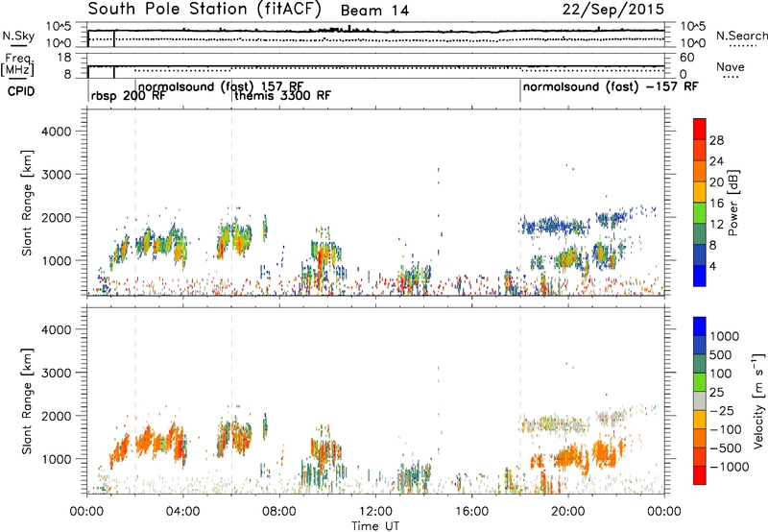
Task: Click the 'Time UT' axis label
Action: click(375, 526)
